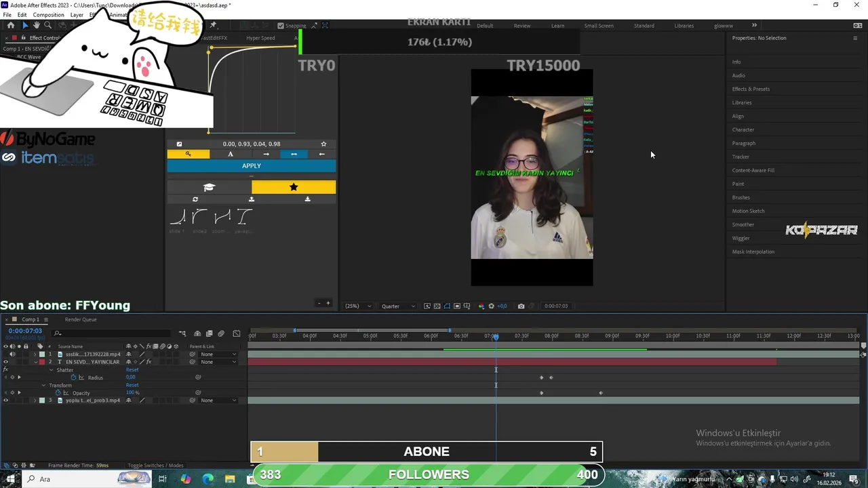Toggle the motion blur icon in timeline header
The width and height of the screenshot is (868, 488).
click(x=221, y=333)
